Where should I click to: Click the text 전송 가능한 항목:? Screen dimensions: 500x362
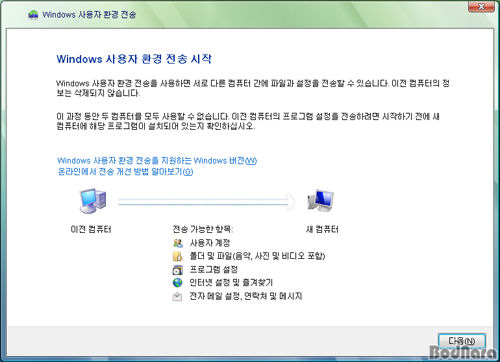203,229
